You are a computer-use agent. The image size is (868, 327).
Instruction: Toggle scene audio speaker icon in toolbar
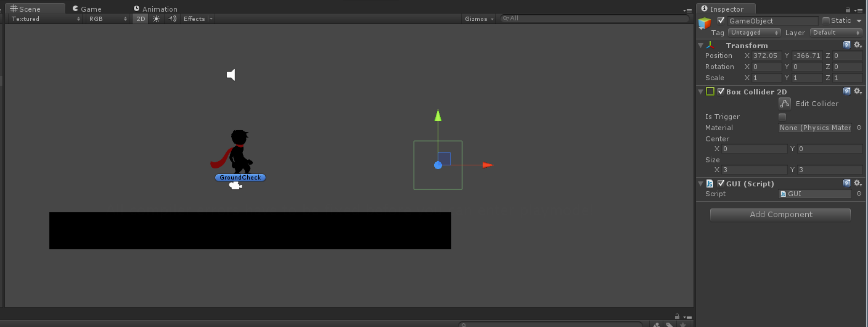[x=172, y=19]
